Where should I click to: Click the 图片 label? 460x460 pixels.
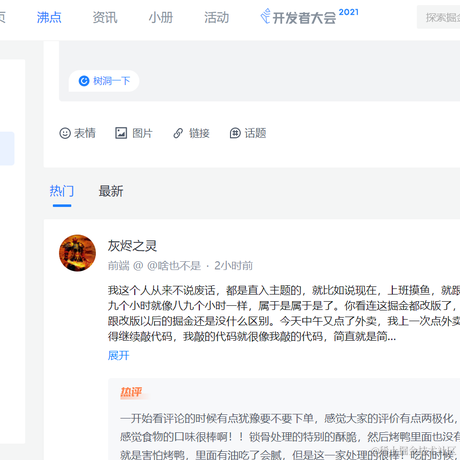[142, 133]
